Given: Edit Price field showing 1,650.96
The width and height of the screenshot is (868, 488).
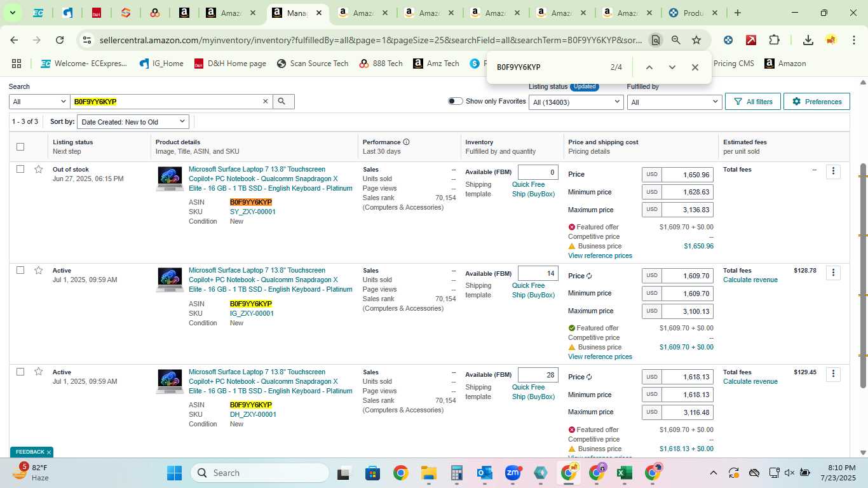Looking at the screenshot, I should click(x=687, y=174).
